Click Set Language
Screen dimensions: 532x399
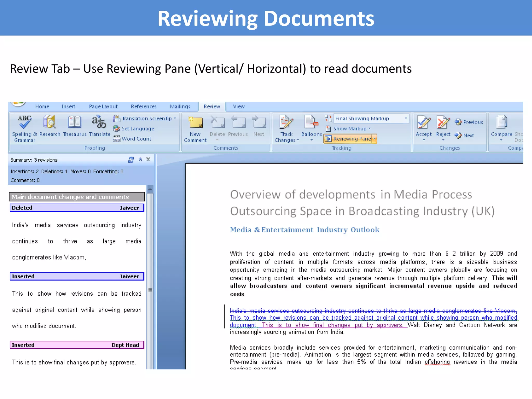point(134,129)
